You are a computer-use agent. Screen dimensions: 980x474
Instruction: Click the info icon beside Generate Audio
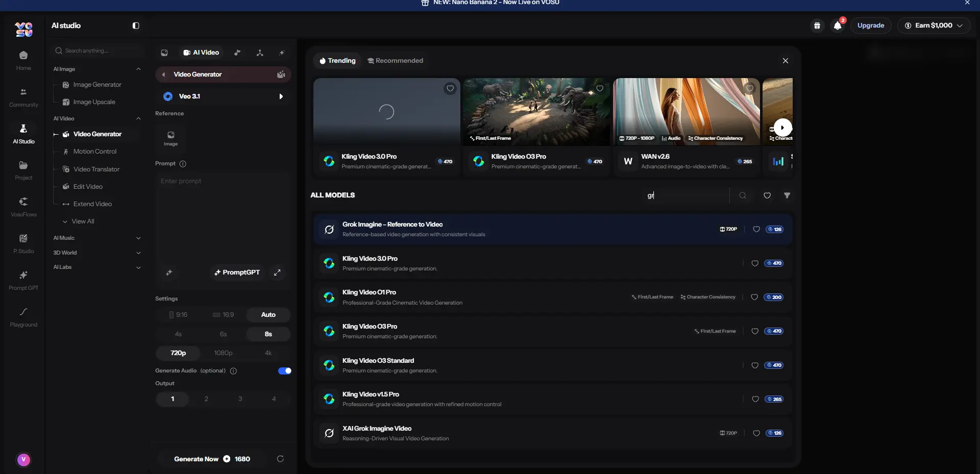click(x=233, y=371)
